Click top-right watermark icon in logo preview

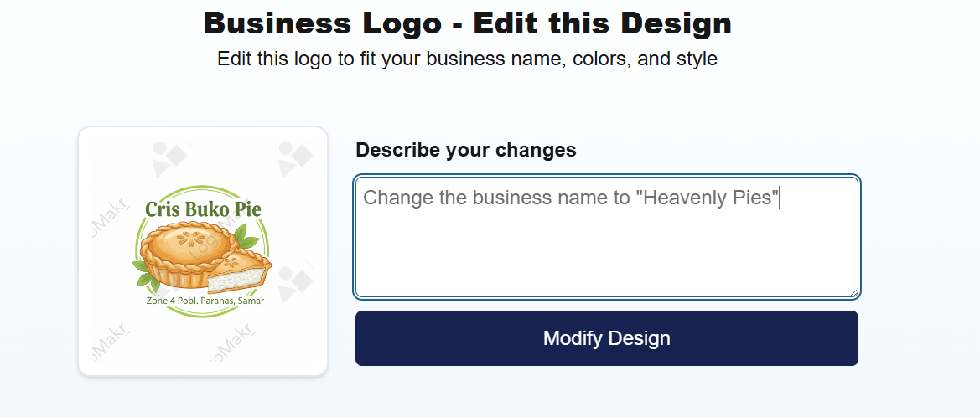tap(293, 158)
